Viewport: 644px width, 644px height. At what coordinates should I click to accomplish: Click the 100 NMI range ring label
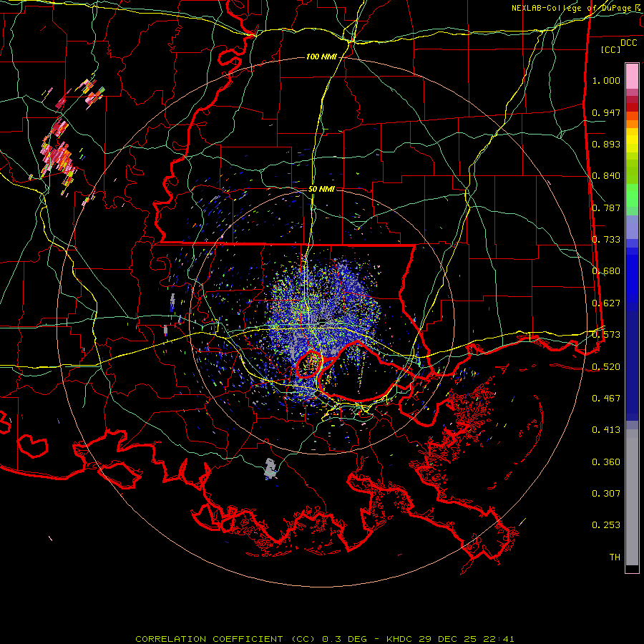click(x=321, y=57)
